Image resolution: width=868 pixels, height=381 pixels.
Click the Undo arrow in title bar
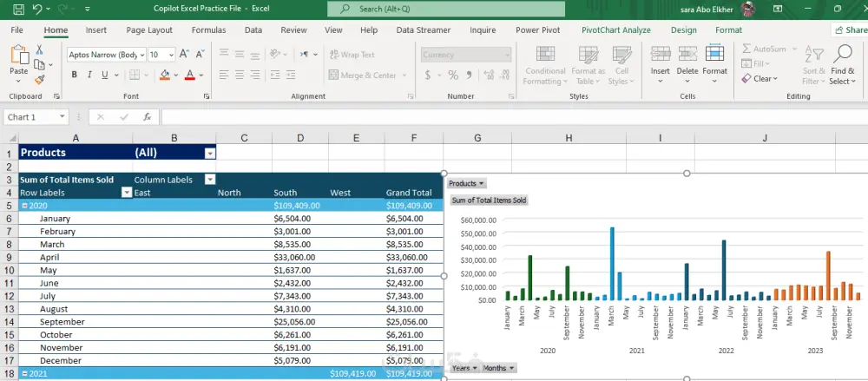click(x=37, y=9)
